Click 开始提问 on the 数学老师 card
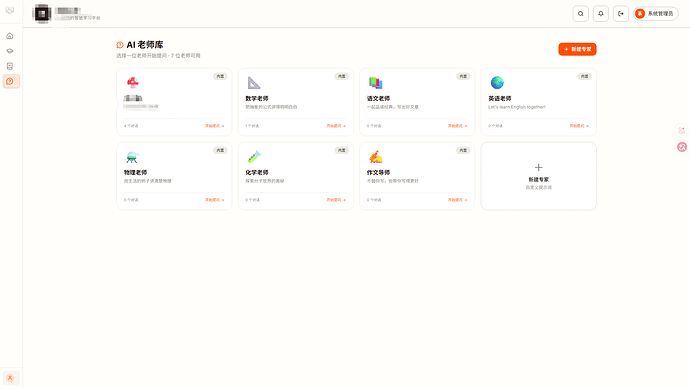Image resolution: width=690 pixels, height=388 pixels. tap(336, 126)
